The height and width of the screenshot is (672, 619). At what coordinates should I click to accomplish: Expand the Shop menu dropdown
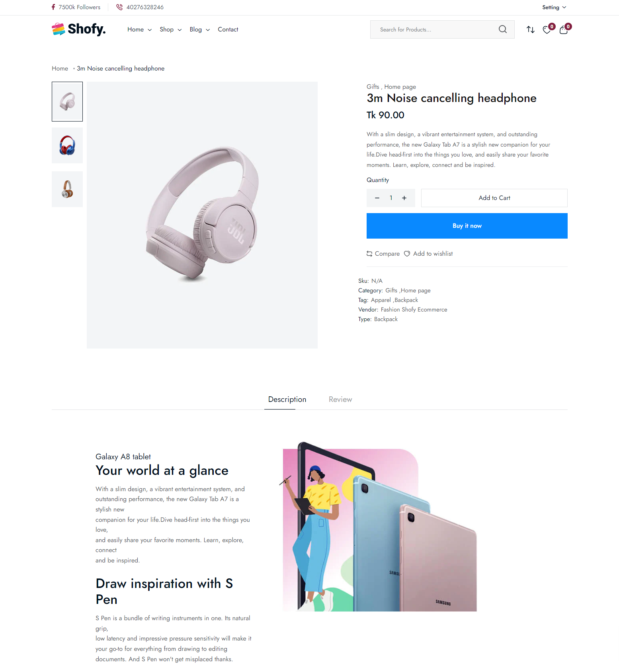pos(171,29)
